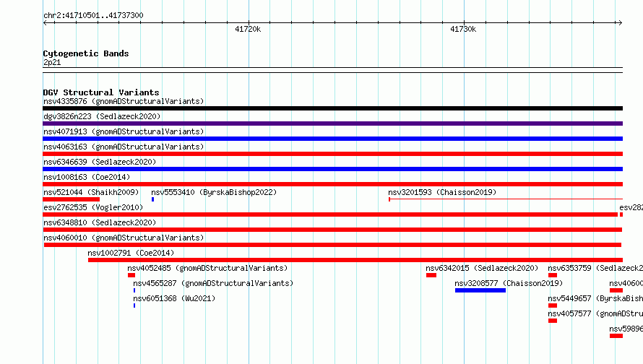Open the truncated nsv5989 label at right edge
The image size is (643, 364).
point(626,329)
